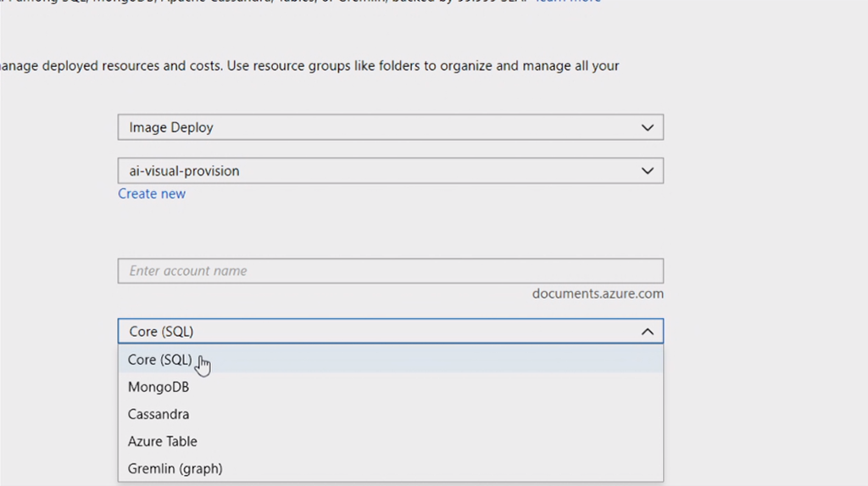Select Azure Table in the dropdown list
Image resolution: width=868 pixels, height=486 pixels.
(x=163, y=441)
